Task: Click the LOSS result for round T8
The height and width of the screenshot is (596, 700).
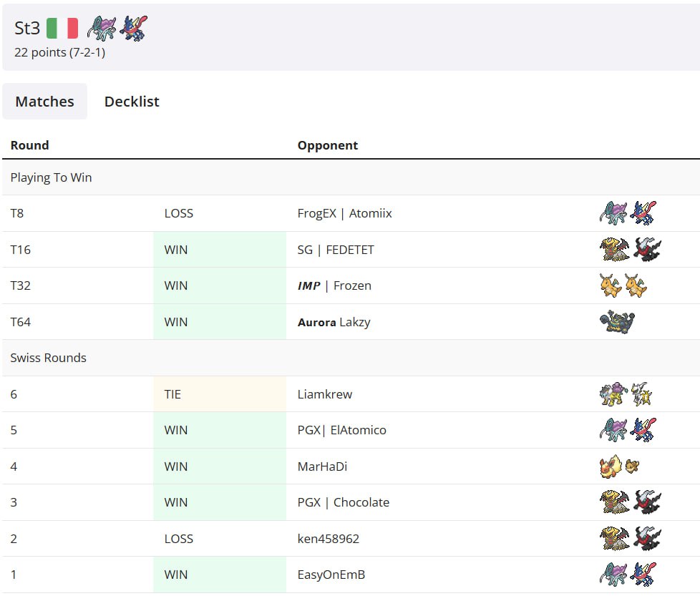Action: click(x=178, y=213)
